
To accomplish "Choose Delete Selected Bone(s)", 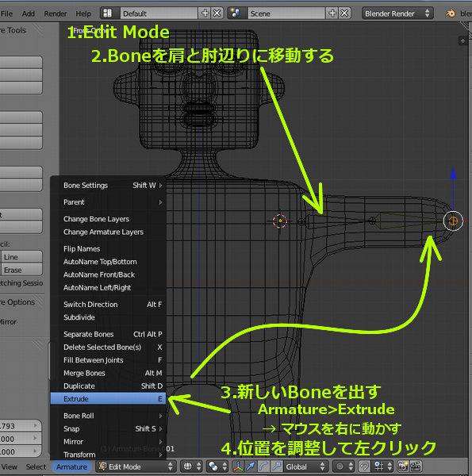I will tap(109, 347).
